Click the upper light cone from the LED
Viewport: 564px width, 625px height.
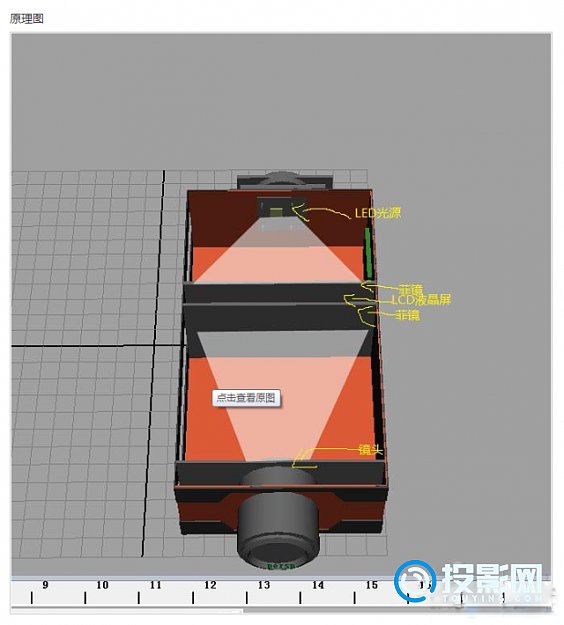coord(279,255)
